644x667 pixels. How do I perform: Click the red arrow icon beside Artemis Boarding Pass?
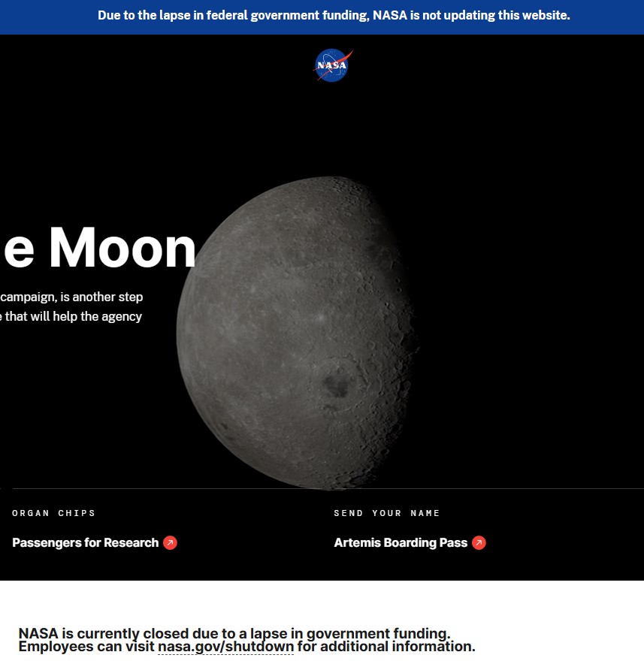point(479,543)
